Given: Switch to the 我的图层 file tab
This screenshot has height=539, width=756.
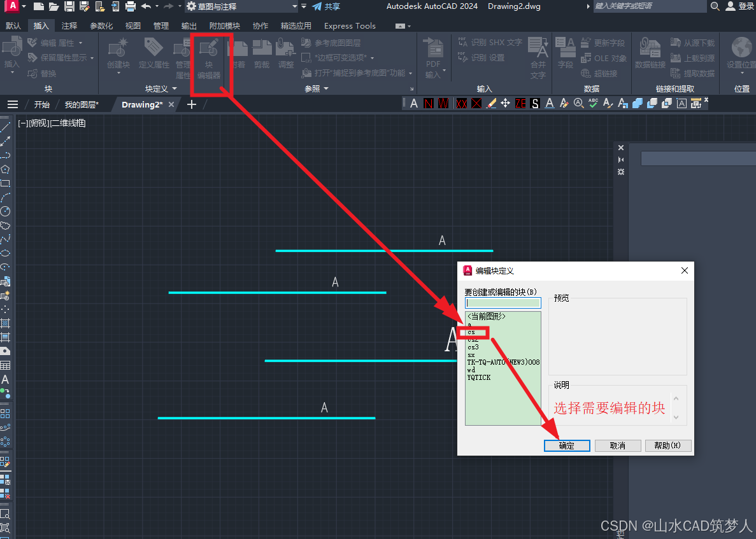Looking at the screenshot, I should click(82, 104).
